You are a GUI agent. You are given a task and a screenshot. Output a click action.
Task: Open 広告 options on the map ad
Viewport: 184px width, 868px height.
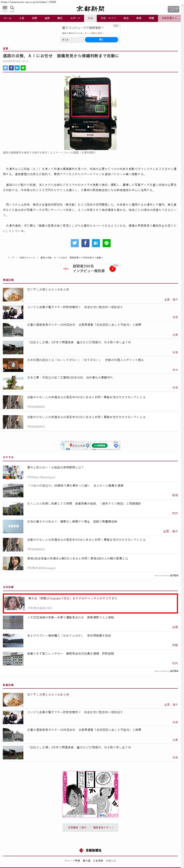point(117,442)
